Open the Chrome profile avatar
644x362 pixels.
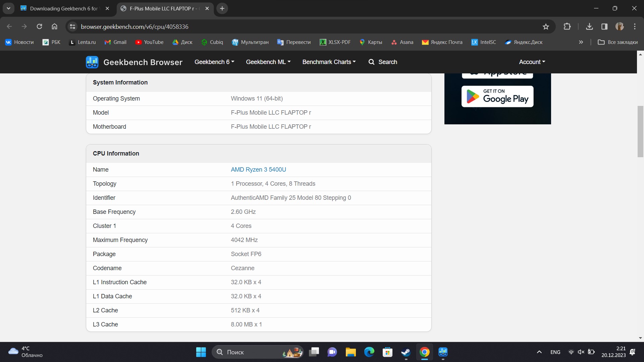pyautogui.click(x=620, y=26)
